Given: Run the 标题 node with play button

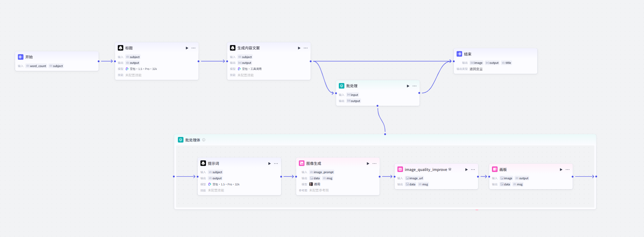Looking at the screenshot, I should click(x=187, y=48).
